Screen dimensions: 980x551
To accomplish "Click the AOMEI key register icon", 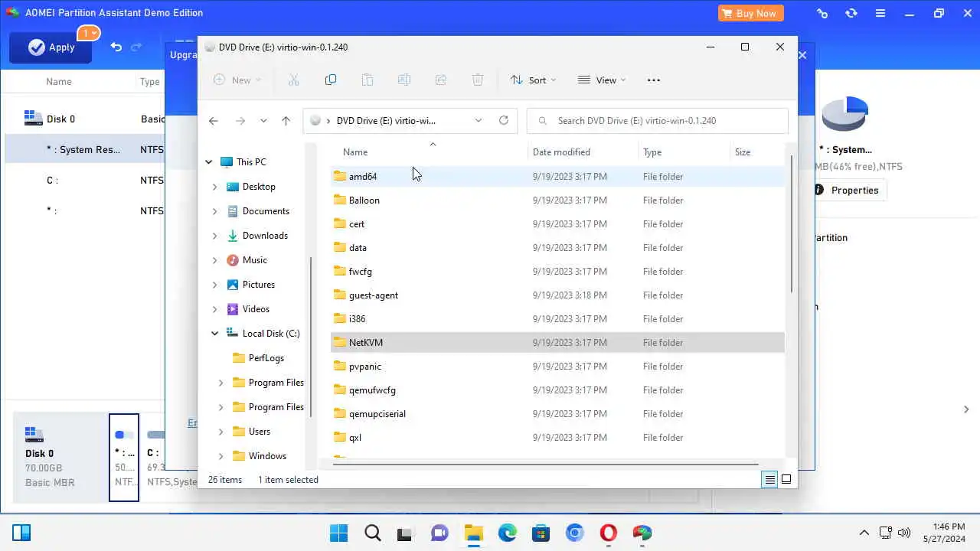I will [822, 13].
